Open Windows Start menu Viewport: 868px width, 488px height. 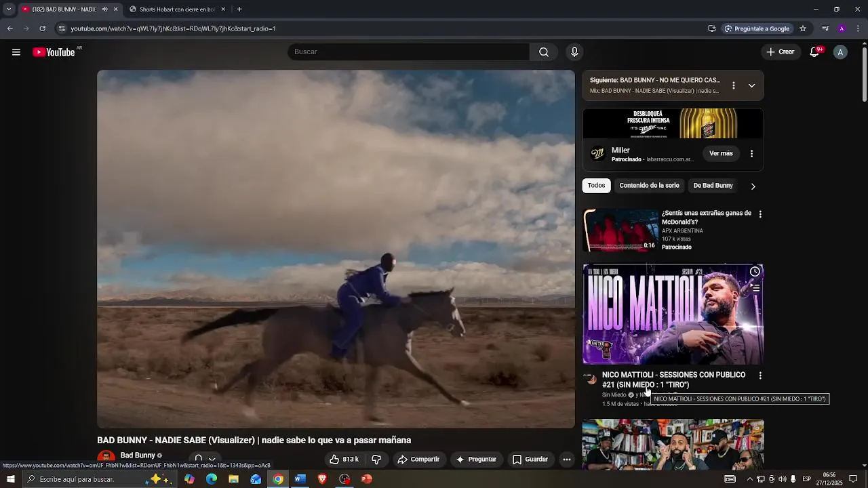point(10,479)
